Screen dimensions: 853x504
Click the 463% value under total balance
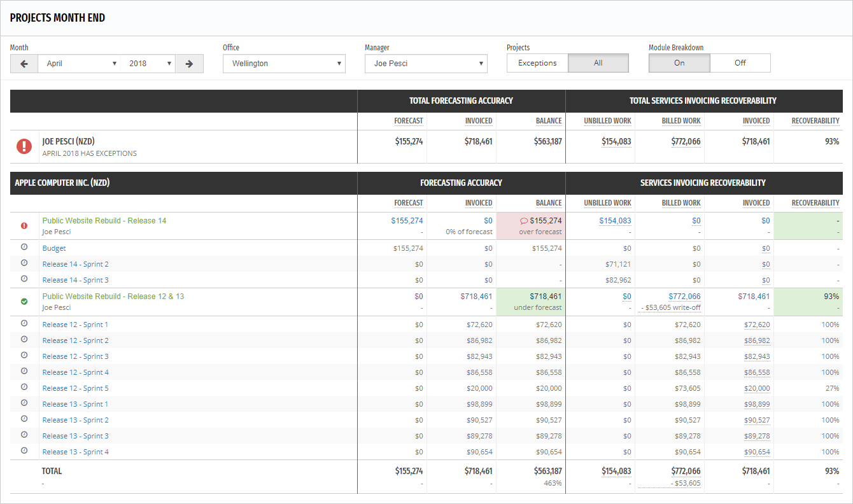[553, 483]
